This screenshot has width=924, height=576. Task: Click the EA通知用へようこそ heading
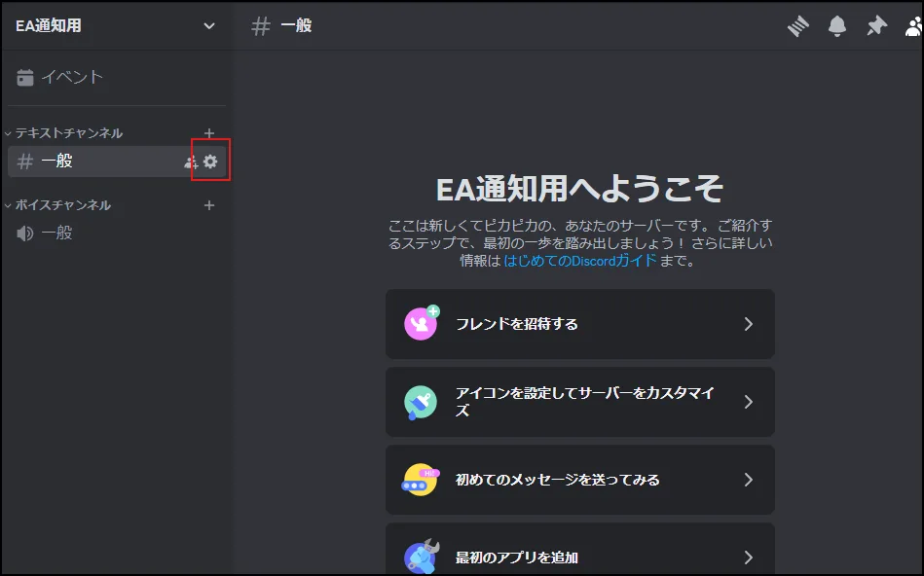(x=580, y=189)
